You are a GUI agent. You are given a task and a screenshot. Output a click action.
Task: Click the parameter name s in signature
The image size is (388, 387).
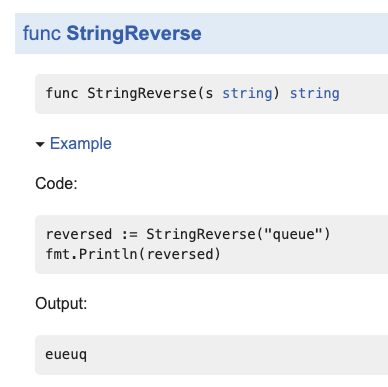click(209, 94)
